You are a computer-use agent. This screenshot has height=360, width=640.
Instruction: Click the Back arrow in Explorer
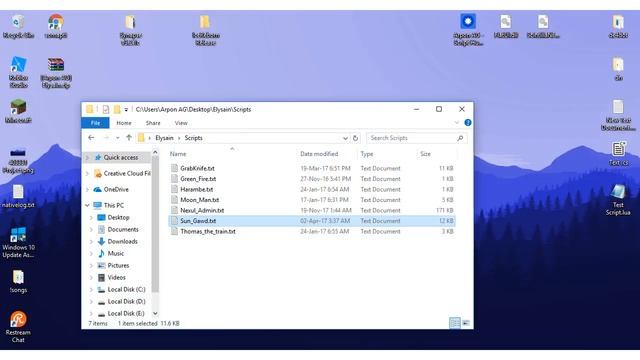tap(91, 138)
